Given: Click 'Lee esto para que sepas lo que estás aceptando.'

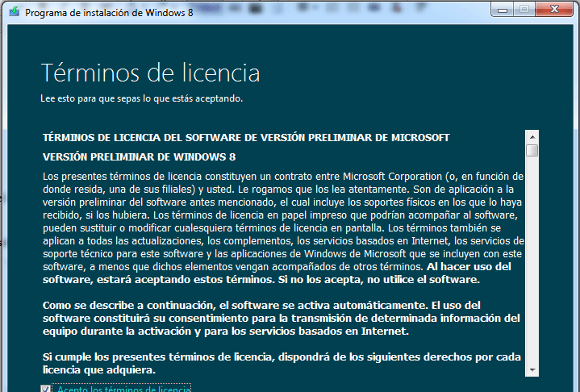Looking at the screenshot, I should (142, 98).
